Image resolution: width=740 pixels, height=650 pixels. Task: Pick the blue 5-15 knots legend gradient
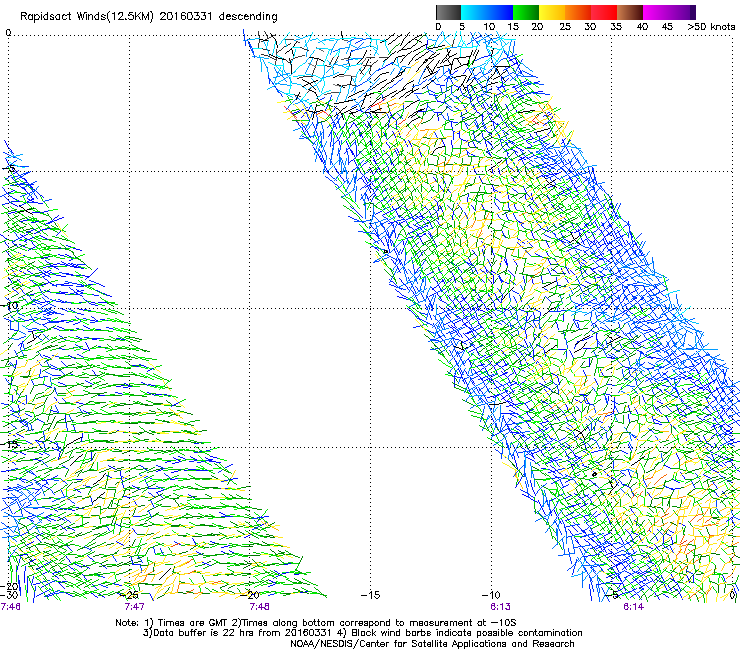[x=487, y=12]
